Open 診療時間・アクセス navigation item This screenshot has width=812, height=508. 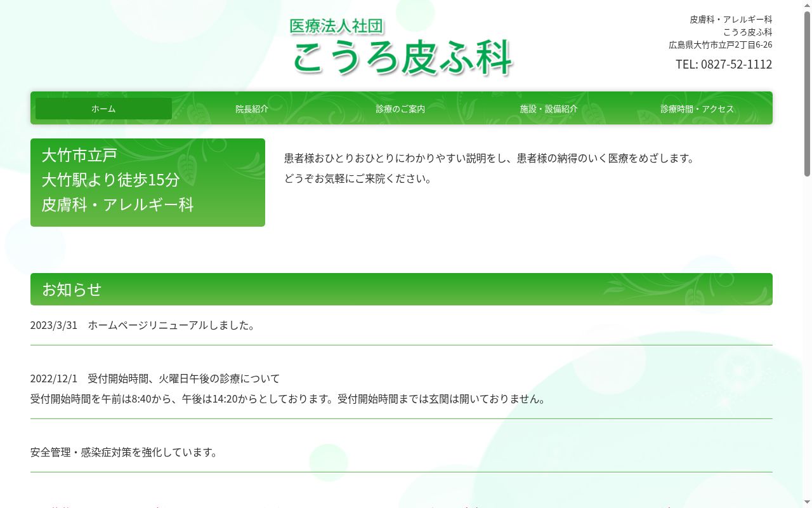click(697, 109)
